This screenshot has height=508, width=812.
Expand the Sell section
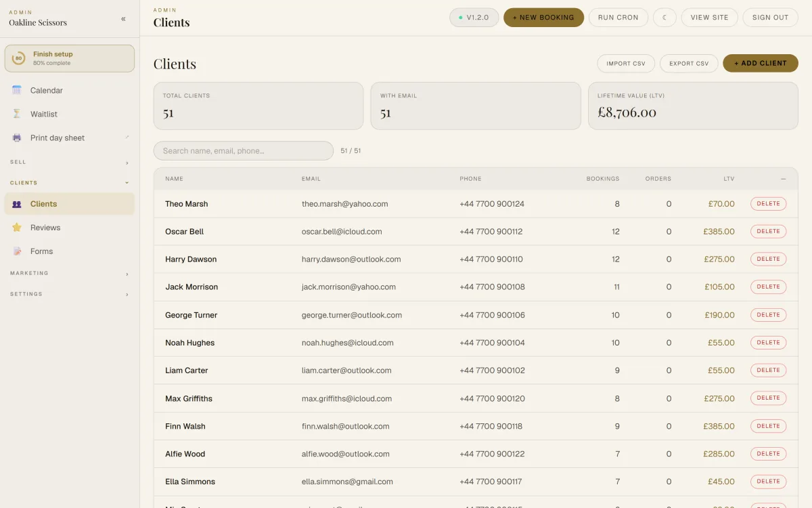click(x=70, y=162)
